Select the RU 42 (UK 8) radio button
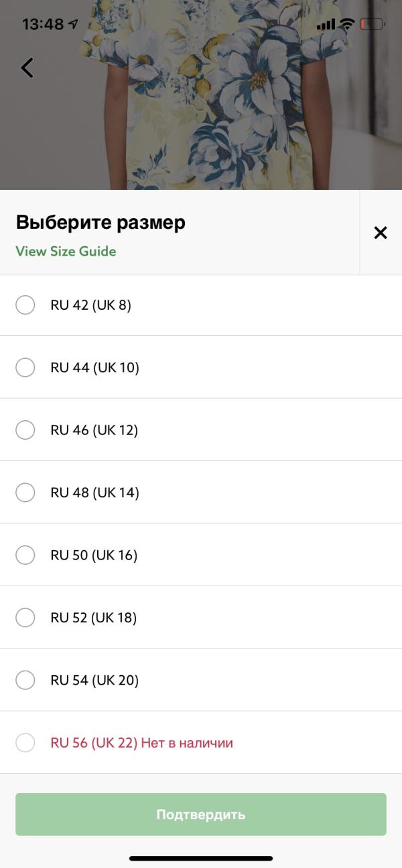This screenshot has width=402, height=868. pyautogui.click(x=25, y=305)
